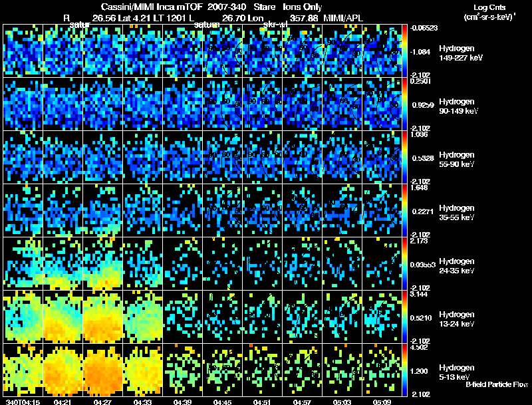This screenshot has height=405, width=532.
Task: Click the color bar for Hydrogen 149-227 keV
Action: tap(404, 51)
